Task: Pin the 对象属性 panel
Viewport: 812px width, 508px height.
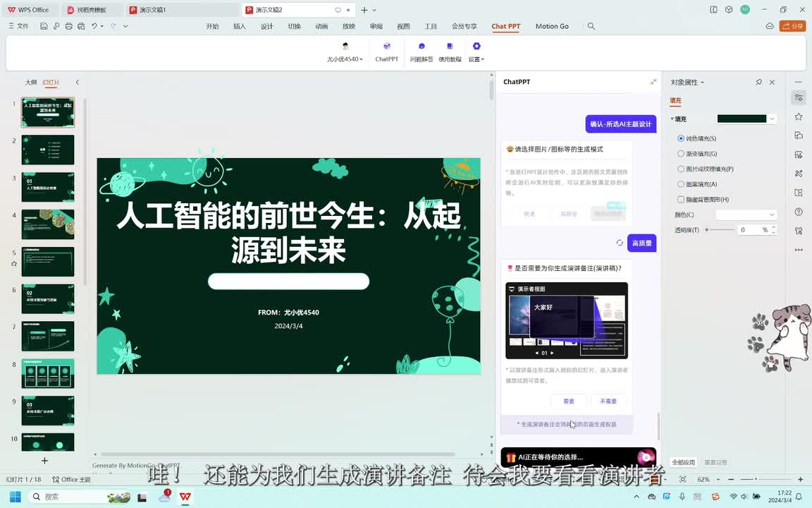Action: tap(758, 83)
